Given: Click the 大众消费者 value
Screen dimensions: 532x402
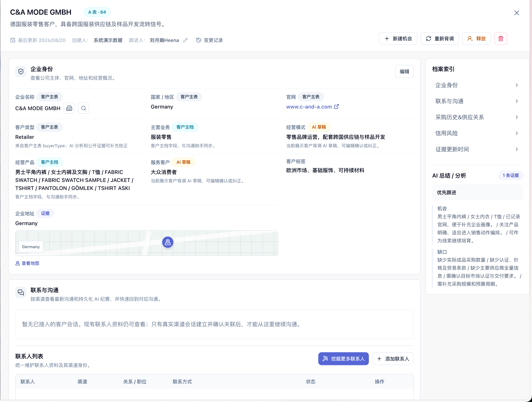Looking at the screenshot, I should 164,172.
